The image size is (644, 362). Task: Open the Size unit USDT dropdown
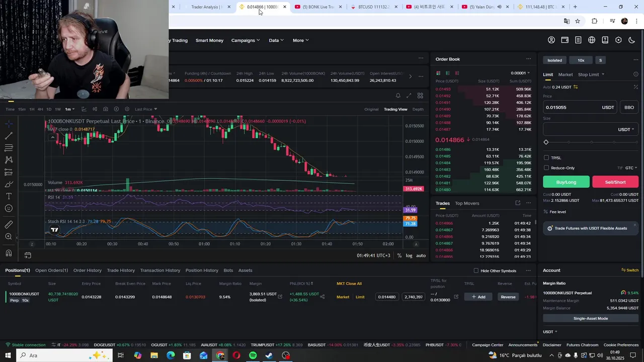click(626, 129)
